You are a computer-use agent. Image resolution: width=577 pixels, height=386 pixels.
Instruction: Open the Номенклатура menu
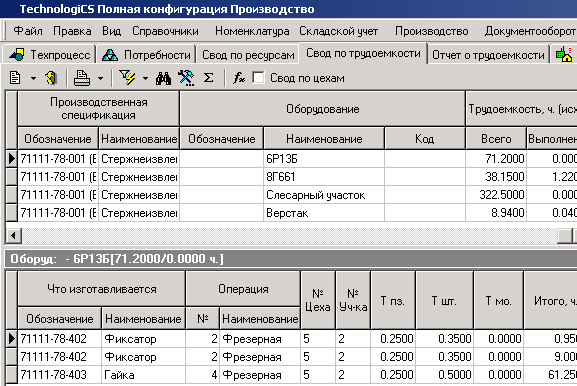pos(252,31)
